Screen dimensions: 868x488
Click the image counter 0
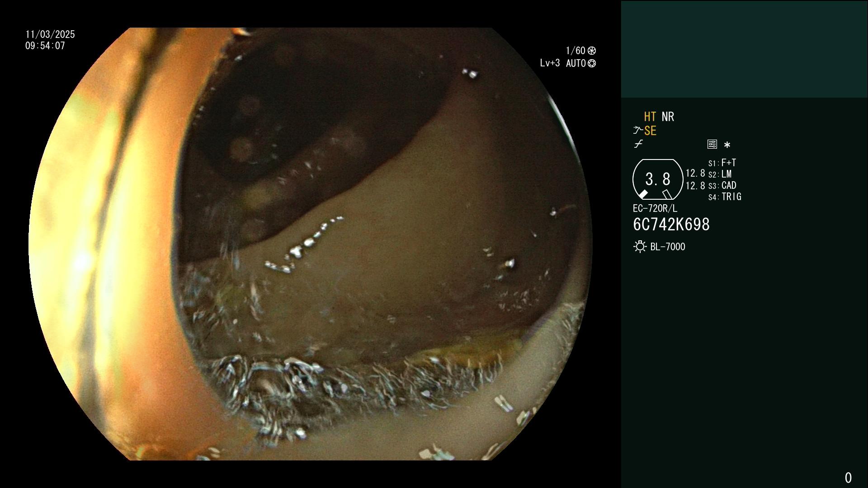click(848, 478)
